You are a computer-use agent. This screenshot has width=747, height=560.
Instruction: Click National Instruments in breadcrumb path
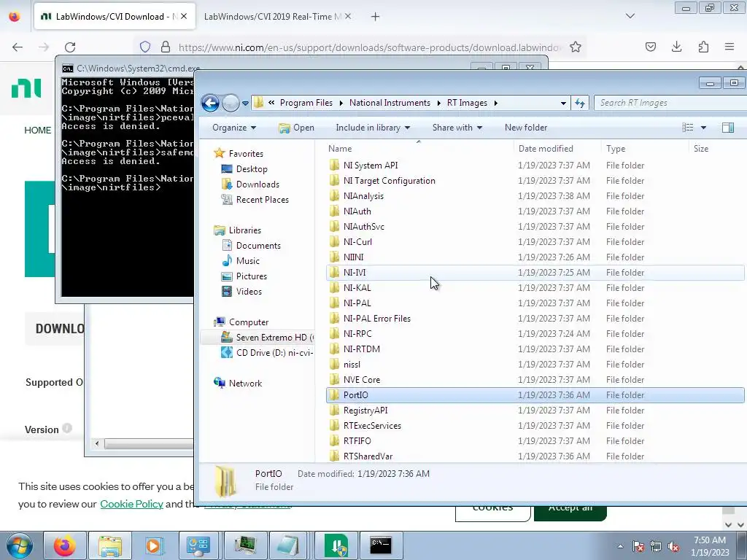point(390,103)
